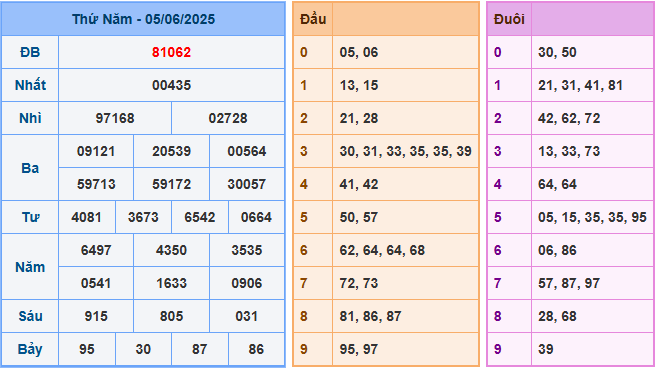Click sixth prize number 915
This screenshot has width=657, height=368.
96,316
